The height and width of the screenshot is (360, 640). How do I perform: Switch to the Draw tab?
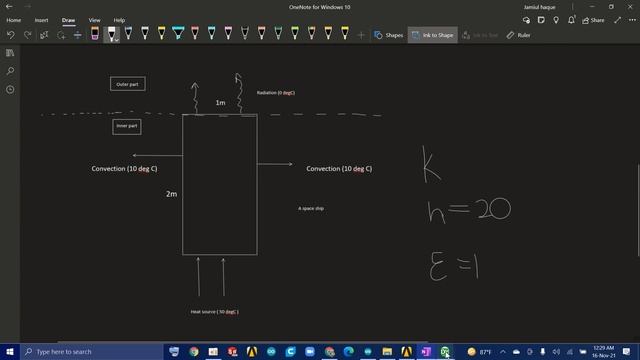coord(69,20)
